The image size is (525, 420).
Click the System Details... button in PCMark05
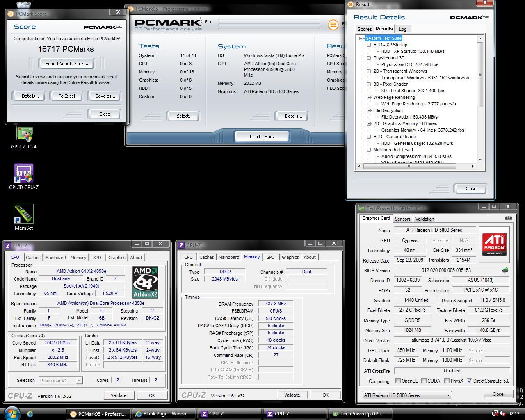[x=293, y=116]
